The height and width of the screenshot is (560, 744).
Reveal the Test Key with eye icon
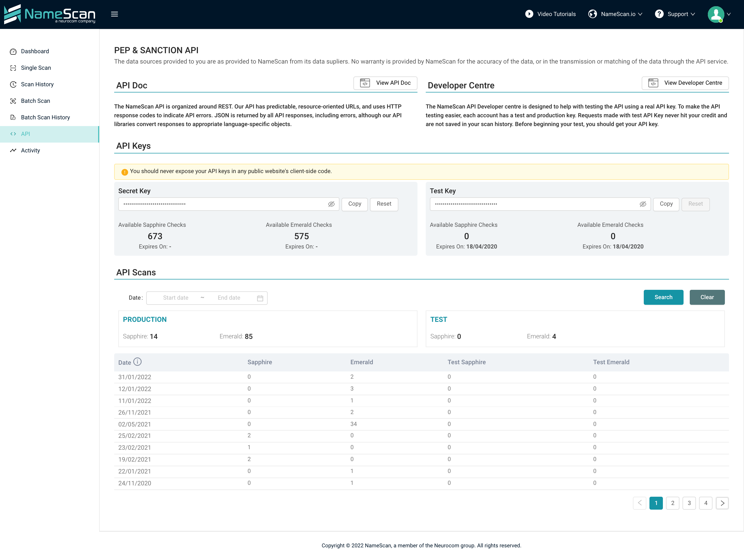(643, 204)
